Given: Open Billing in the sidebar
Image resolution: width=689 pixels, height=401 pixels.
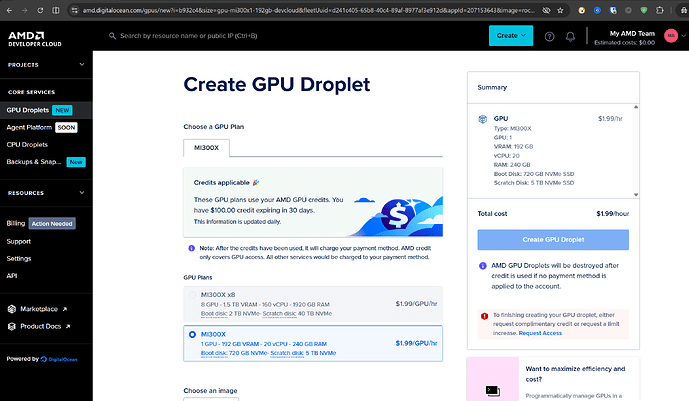Looking at the screenshot, I should [16, 224].
